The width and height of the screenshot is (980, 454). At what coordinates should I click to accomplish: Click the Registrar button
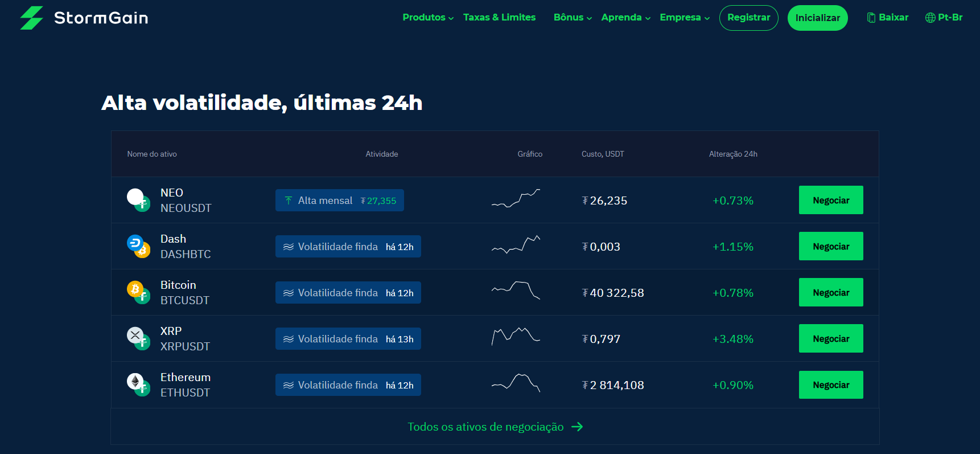(x=748, y=18)
